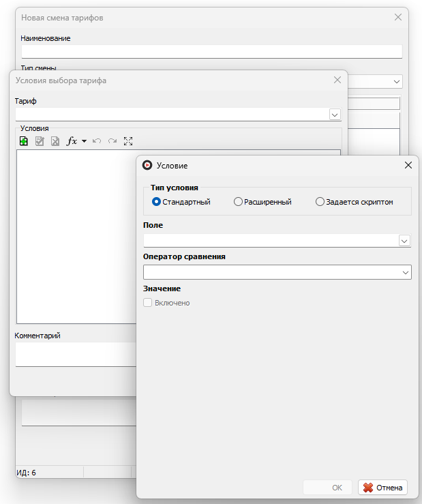Select the Задается скриптом radio button

coord(320,202)
